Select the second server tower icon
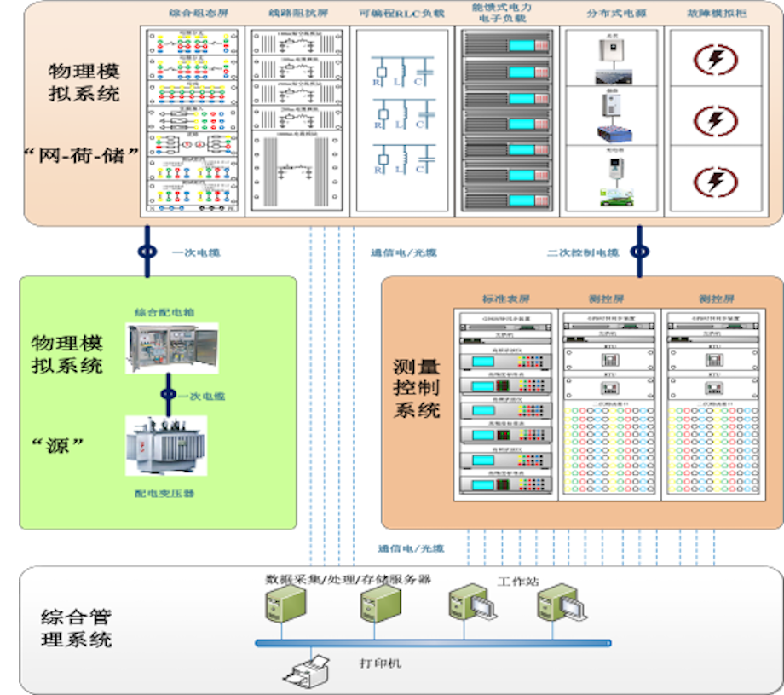The width and height of the screenshot is (784, 695). coord(373,606)
